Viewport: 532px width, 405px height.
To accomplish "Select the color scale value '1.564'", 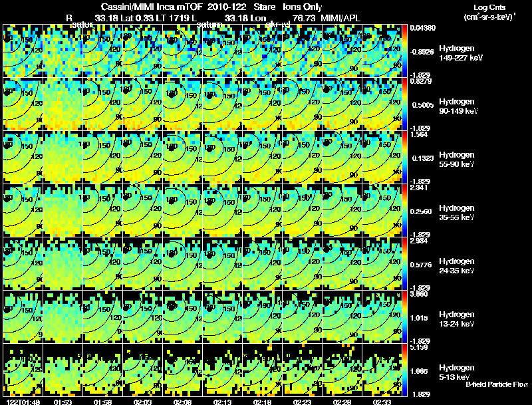I will coord(419,134).
